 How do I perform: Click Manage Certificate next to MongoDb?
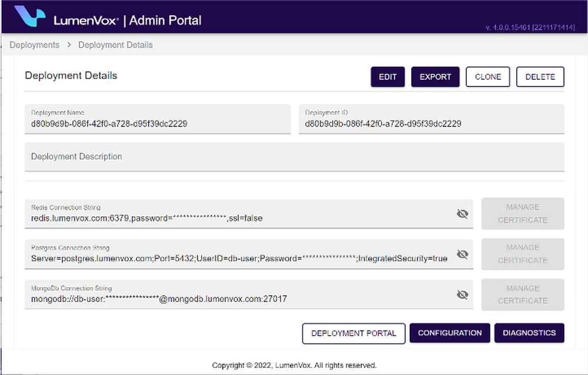[x=522, y=294]
